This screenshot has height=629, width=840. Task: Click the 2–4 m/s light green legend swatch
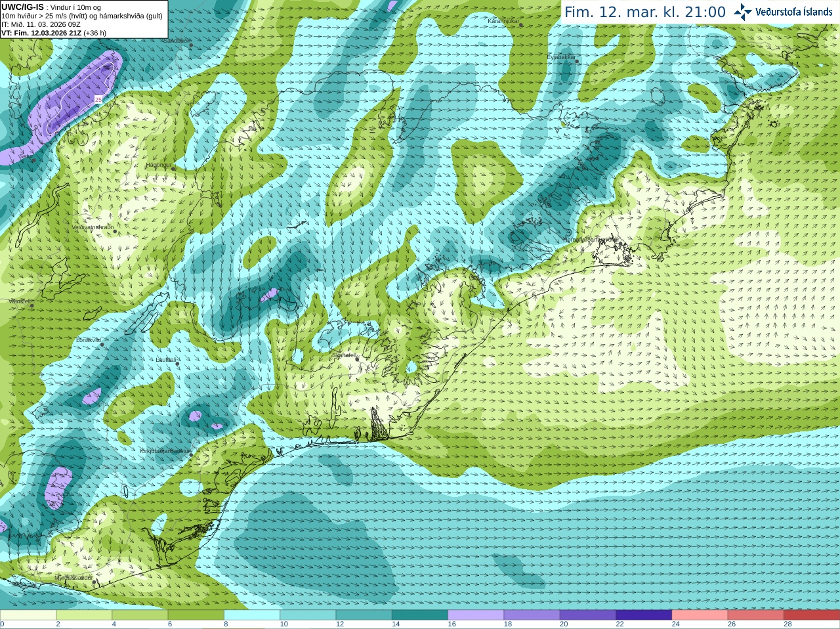84,615
